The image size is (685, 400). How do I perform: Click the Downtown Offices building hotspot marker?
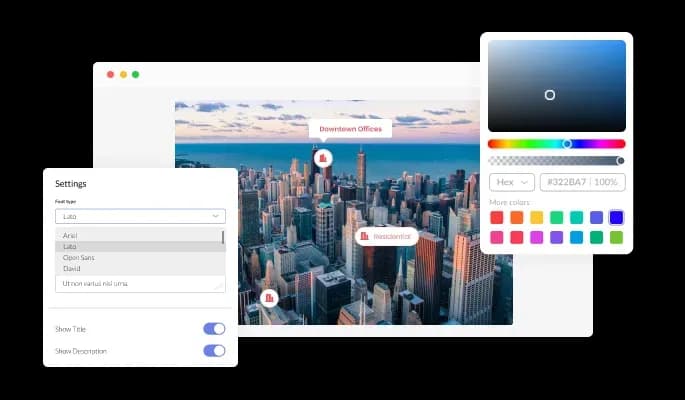[x=322, y=157]
